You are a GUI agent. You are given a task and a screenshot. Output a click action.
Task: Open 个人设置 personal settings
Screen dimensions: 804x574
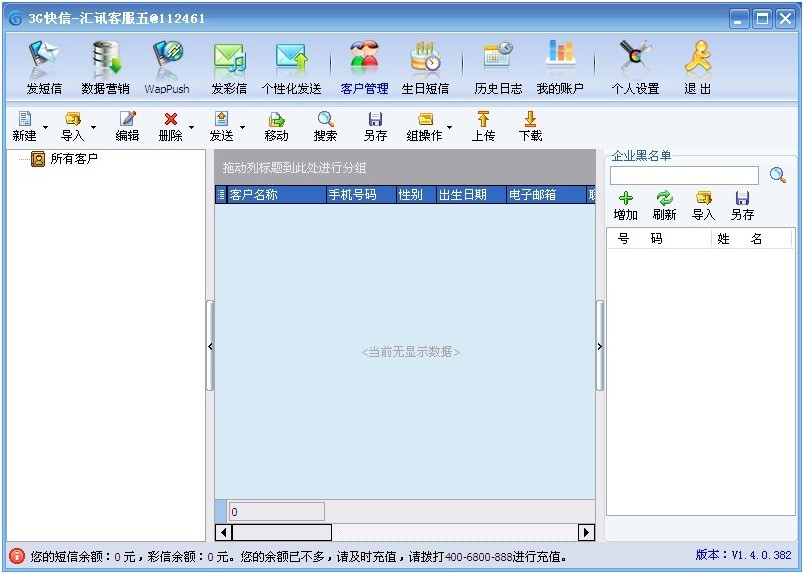(x=635, y=68)
